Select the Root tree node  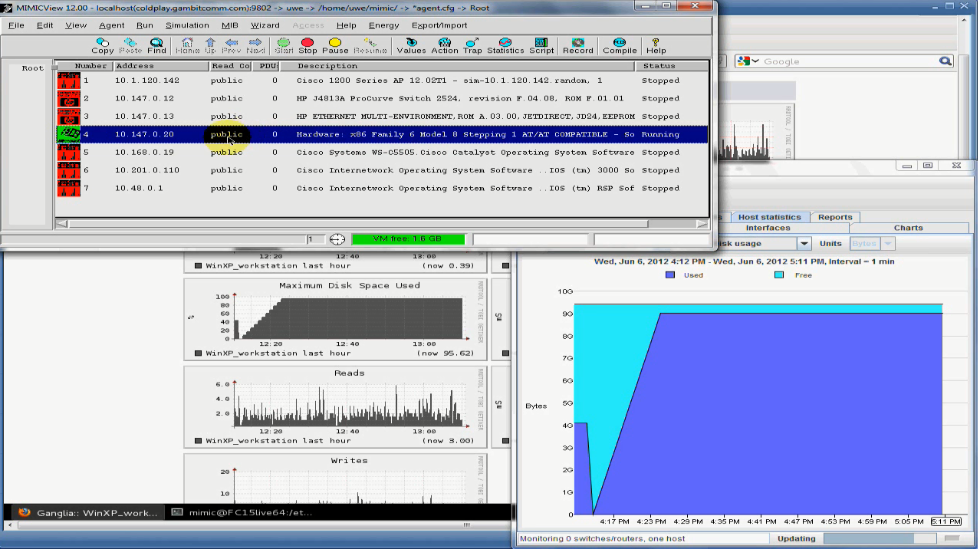pyautogui.click(x=32, y=68)
